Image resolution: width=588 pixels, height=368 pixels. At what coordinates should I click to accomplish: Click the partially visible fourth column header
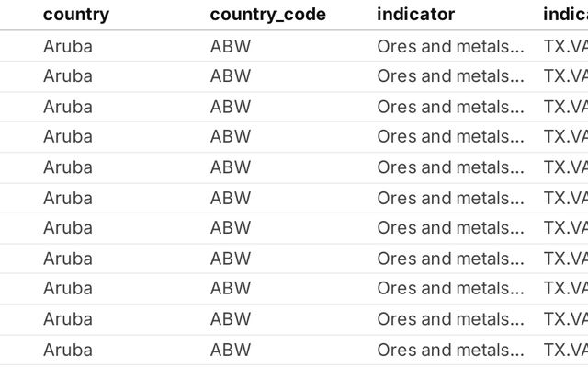[565, 15]
